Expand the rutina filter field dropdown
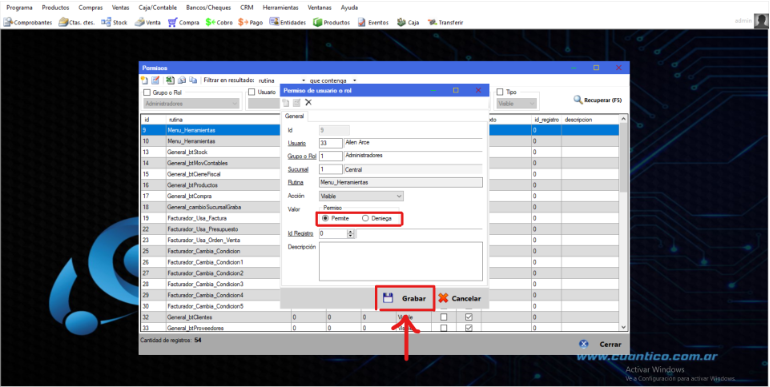 click(282, 81)
